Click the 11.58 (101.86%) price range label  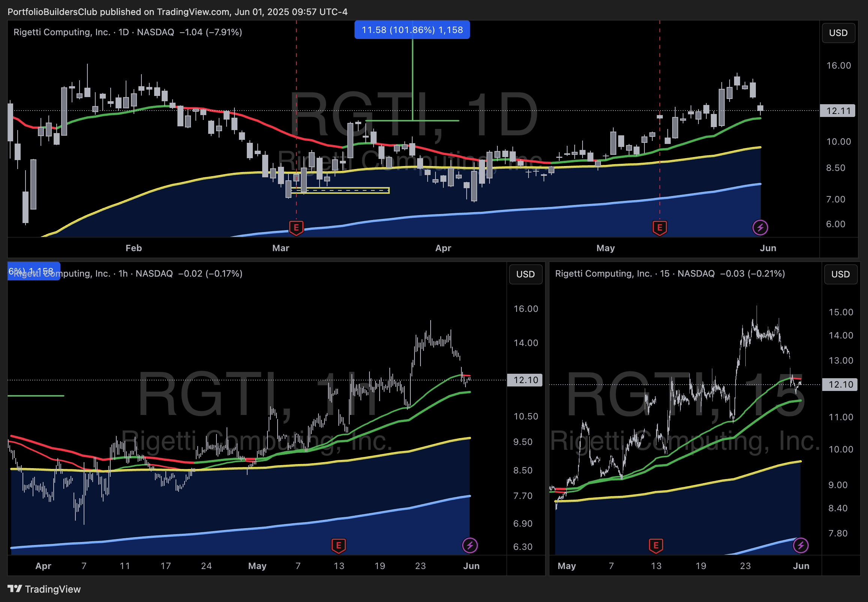click(x=412, y=30)
